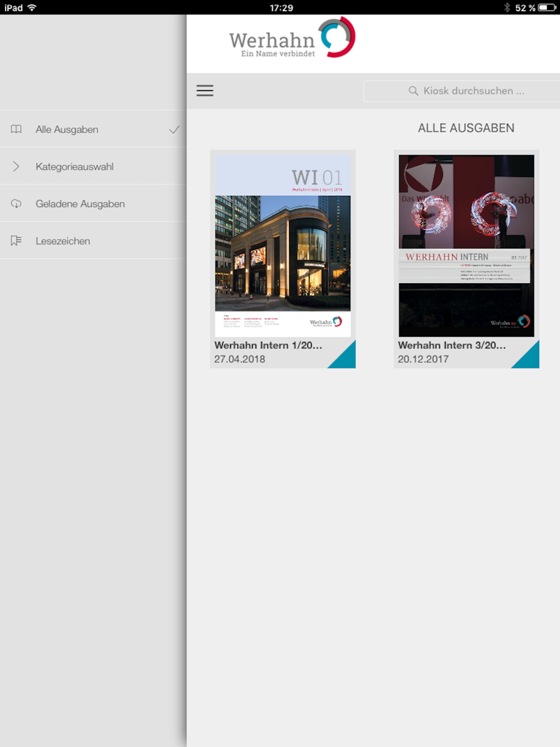Click the Werhahn logo in the header

[292, 38]
